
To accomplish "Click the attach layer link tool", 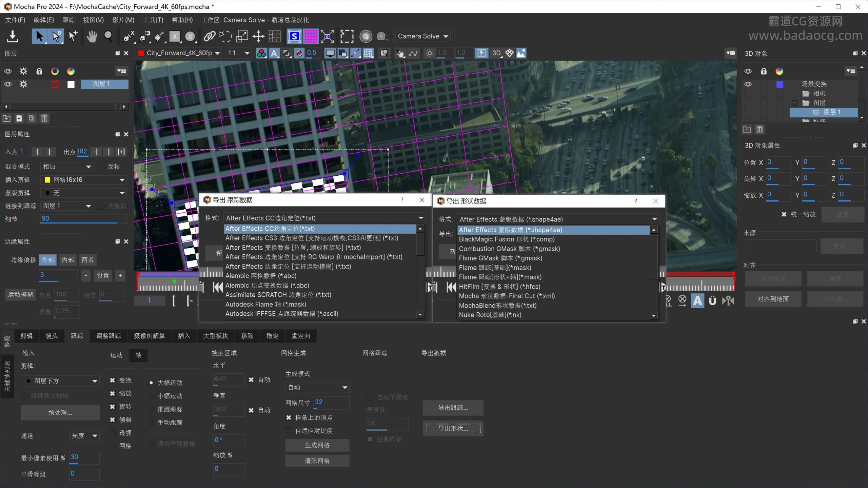I will [209, 36].
